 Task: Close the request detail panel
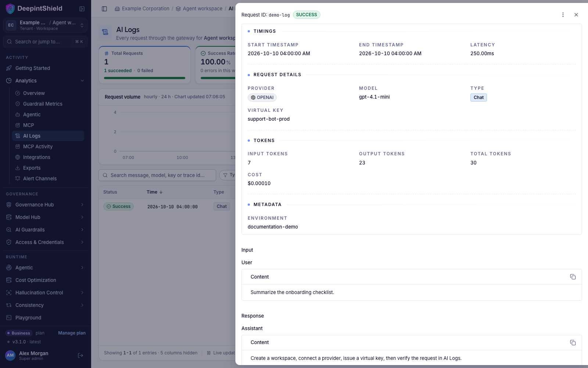(576, 15)
